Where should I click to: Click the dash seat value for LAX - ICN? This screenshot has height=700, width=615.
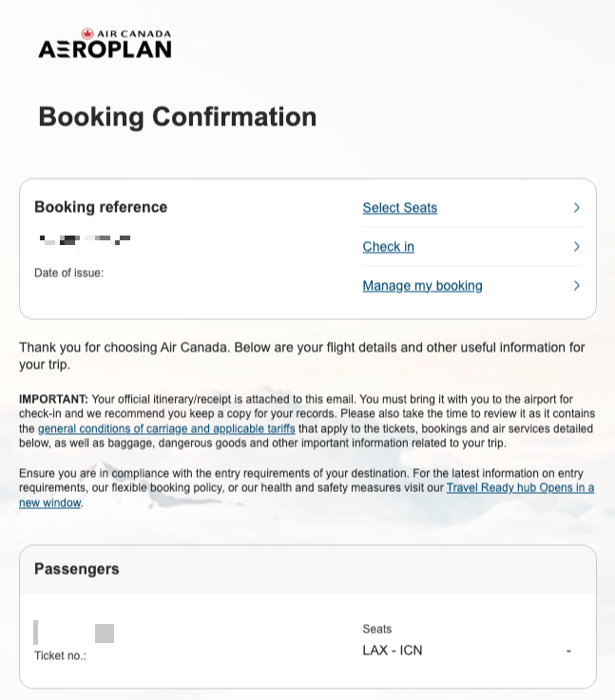[568, 651]
